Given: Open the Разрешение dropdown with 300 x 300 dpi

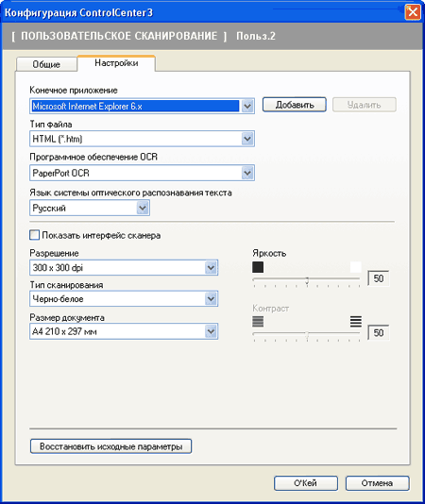Looking at the screenshot, I should [211, 267].
